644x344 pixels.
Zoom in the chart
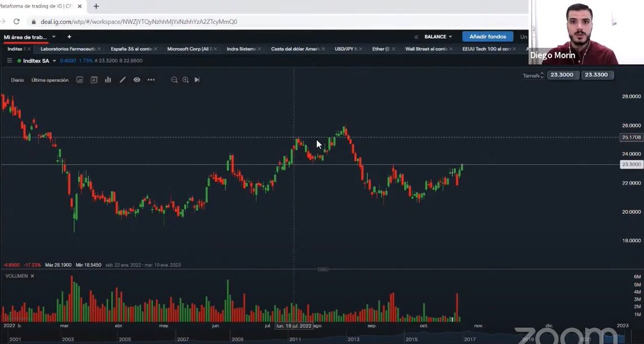(x=186, y=80)
